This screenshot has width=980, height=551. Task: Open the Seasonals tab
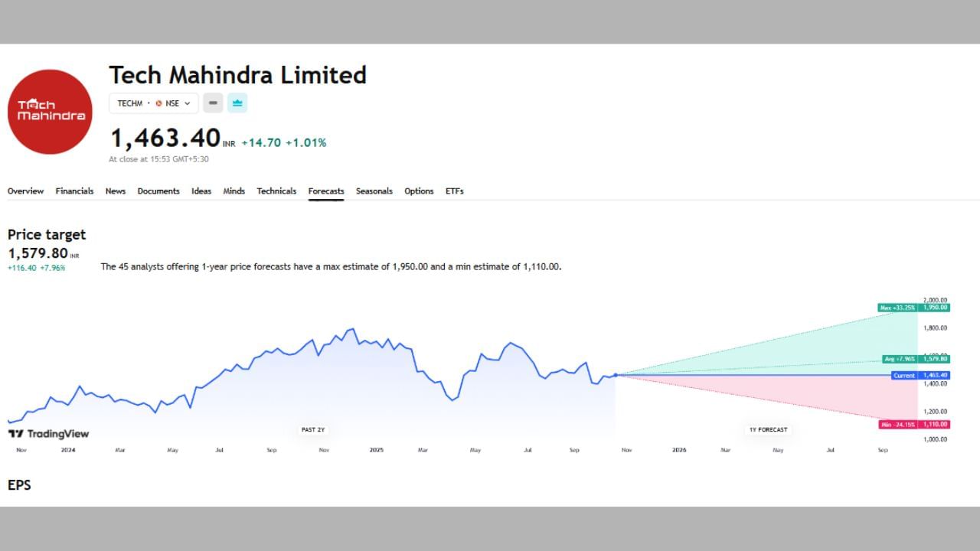[374, 191]
